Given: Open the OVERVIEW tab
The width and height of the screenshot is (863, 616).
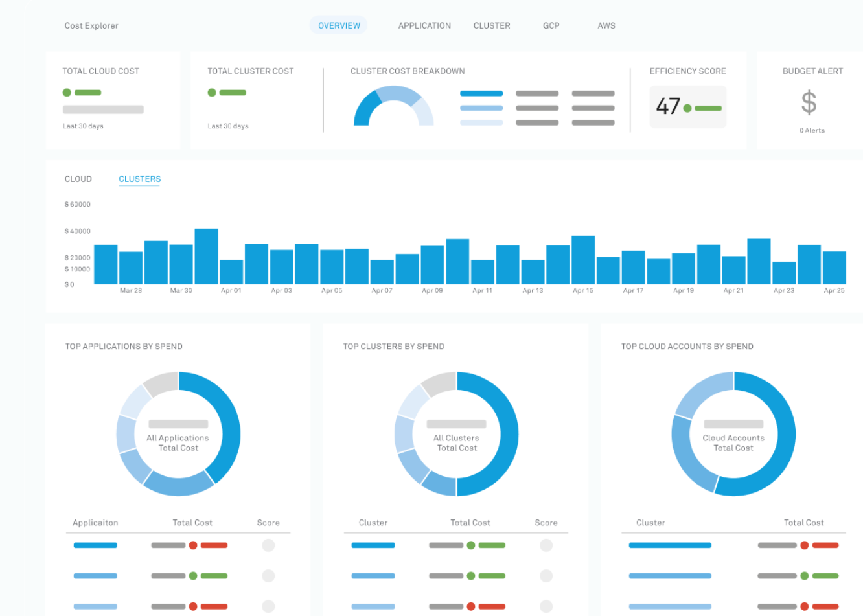Looking at the screenshot, I should [x=339, y=25].
